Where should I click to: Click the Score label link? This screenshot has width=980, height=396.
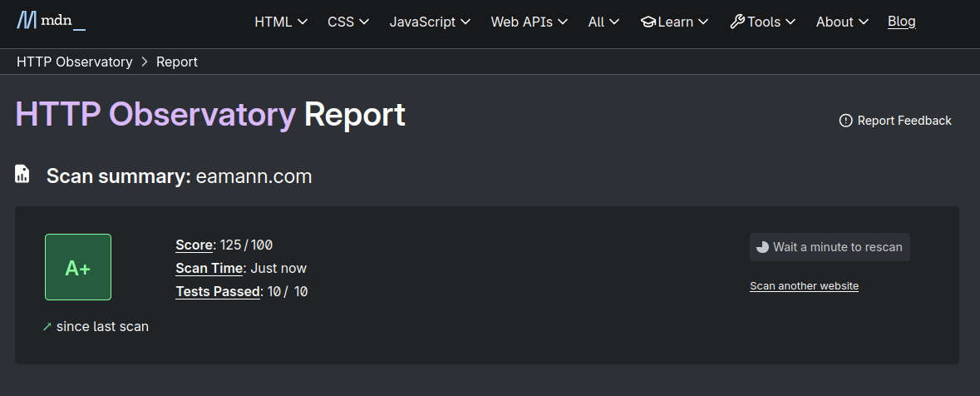click(x=194, y=245)
